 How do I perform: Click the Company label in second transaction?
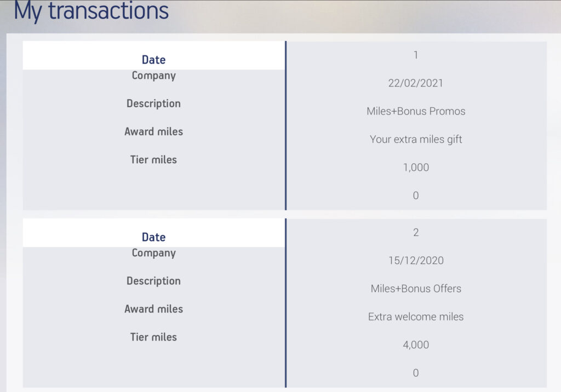tap(153, 253)
